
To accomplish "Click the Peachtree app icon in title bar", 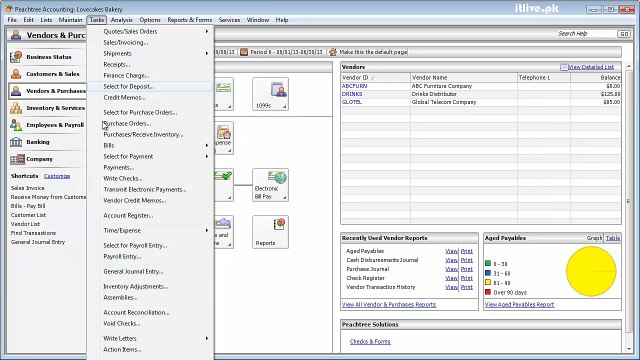I will click(x=9, y=9).
